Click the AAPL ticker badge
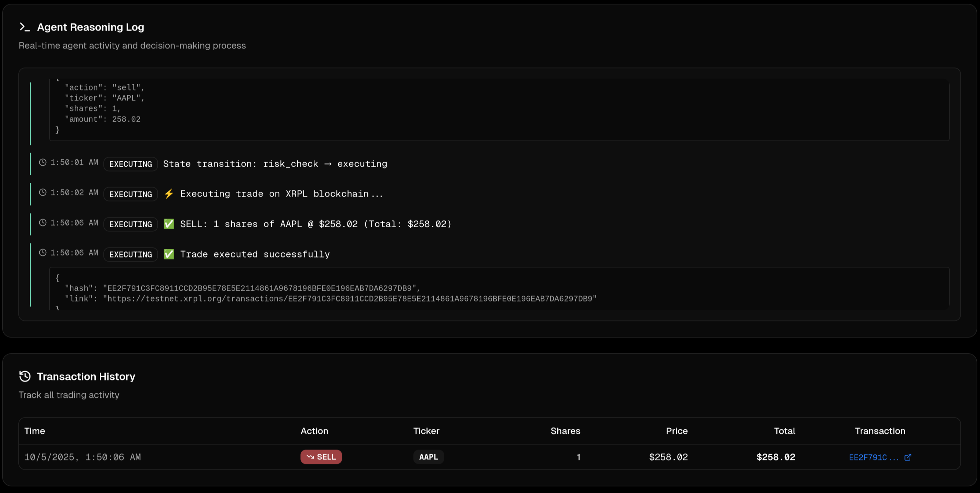980x493 pixels. [x=429, y=457]
